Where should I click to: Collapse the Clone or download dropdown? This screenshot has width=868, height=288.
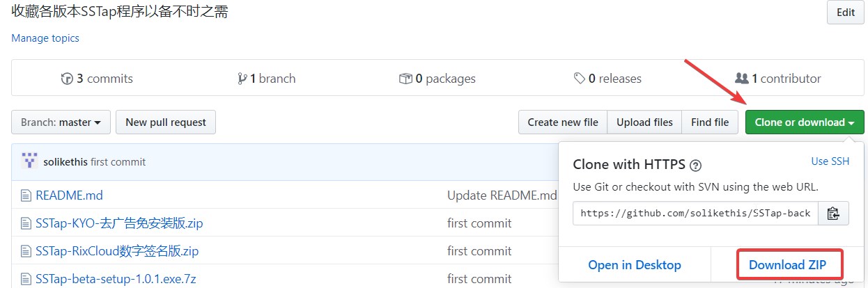click(804, 122)
